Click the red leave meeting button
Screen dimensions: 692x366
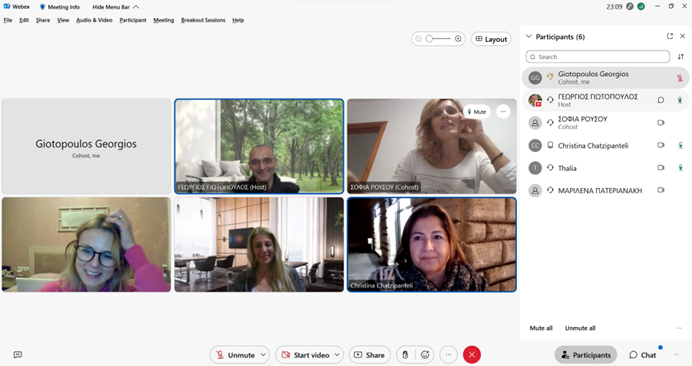pyautogui.click(x=472, y=355)
